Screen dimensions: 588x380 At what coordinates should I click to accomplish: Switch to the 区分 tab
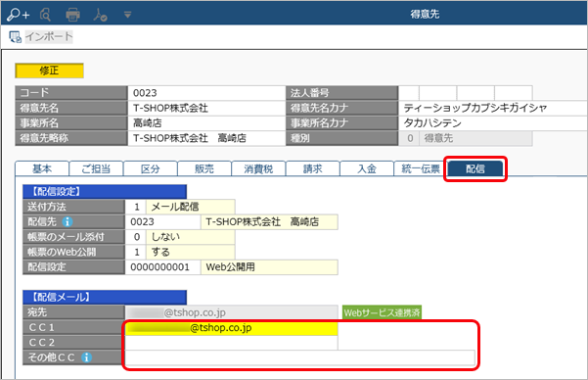click(x=150, y=168)
